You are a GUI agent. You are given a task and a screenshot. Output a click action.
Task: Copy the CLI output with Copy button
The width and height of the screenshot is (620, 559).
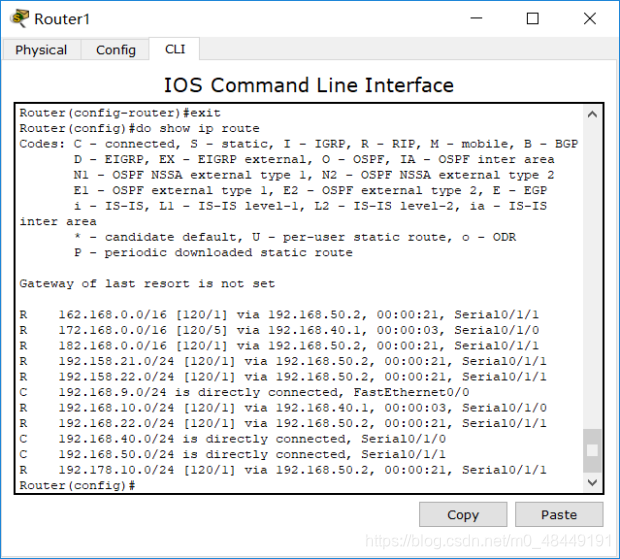pyautogui.click(x=463, y=514)
